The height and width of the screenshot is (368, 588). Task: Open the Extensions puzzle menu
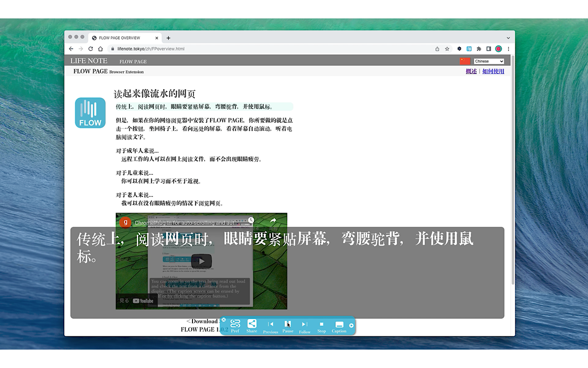479,49
